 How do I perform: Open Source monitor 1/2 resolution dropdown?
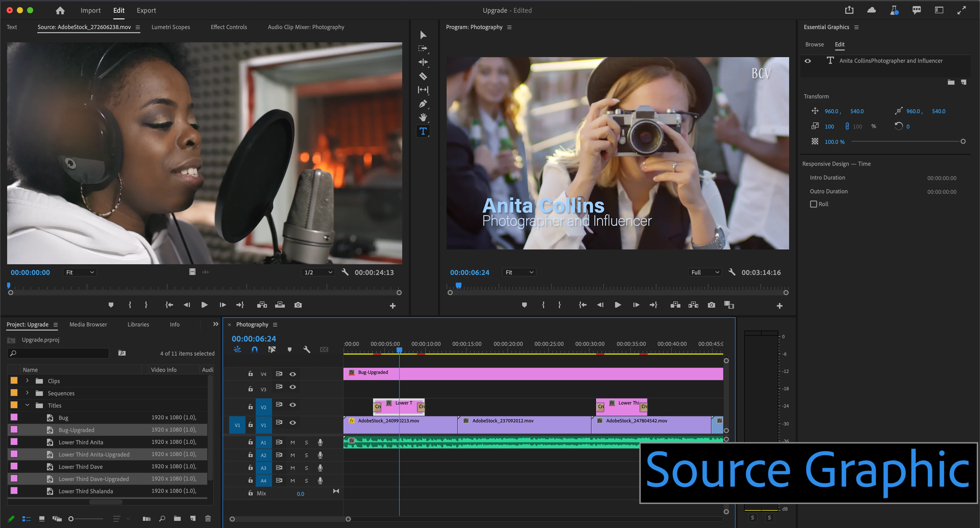[x=318, y=272]
